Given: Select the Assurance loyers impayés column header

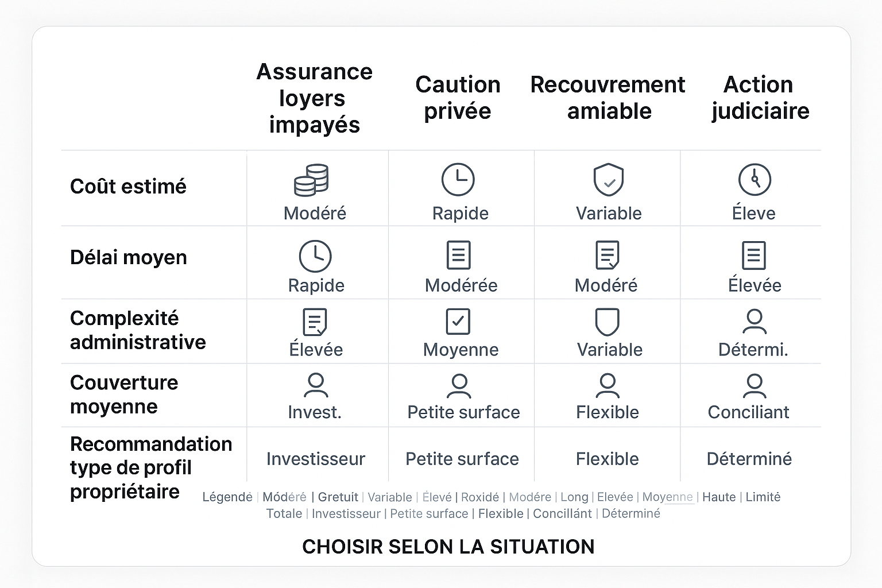Looking at the screenshot, I should pos(314,98).
